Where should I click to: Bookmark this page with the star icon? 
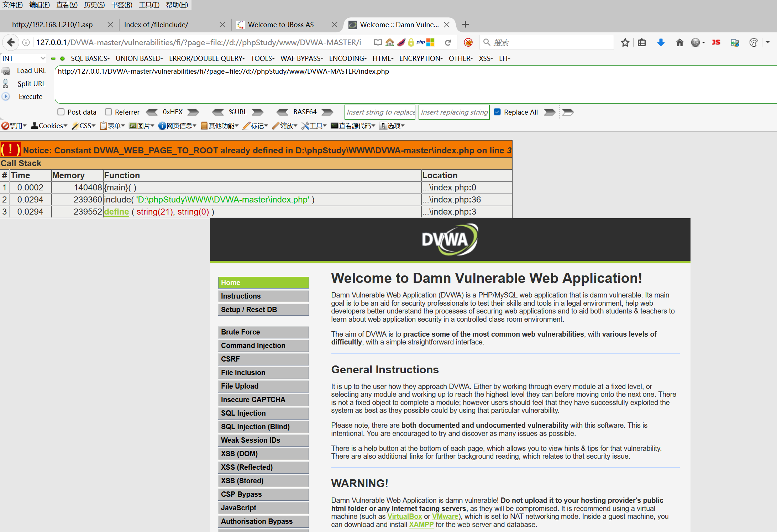click(625, 42)
